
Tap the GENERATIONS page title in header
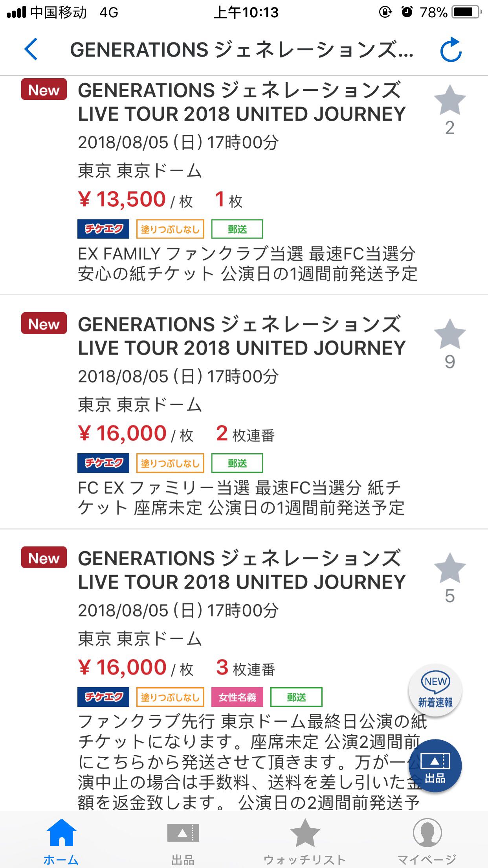tap(241, 50)
